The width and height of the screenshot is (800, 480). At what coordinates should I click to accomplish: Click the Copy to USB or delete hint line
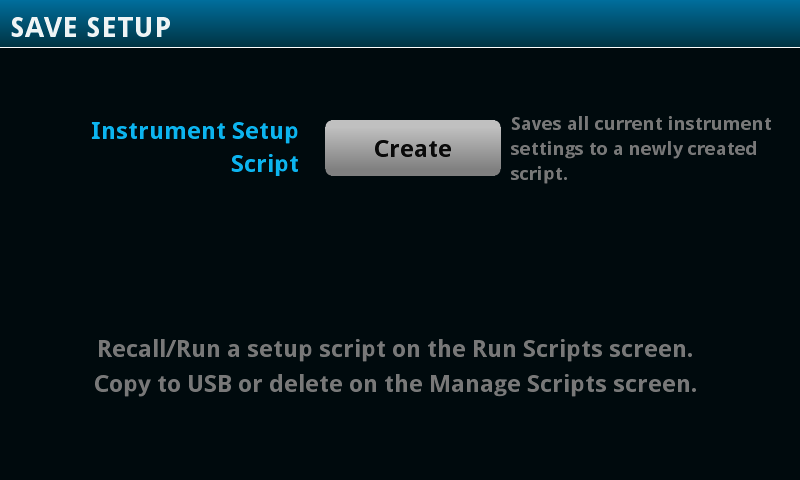[395, 384]
